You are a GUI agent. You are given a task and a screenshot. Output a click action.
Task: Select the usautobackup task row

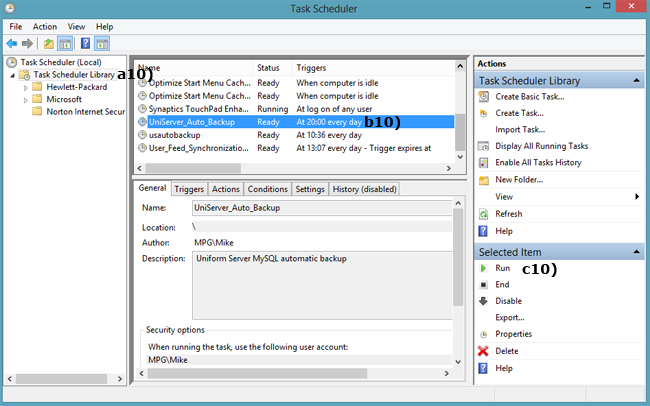click(175, 135)
